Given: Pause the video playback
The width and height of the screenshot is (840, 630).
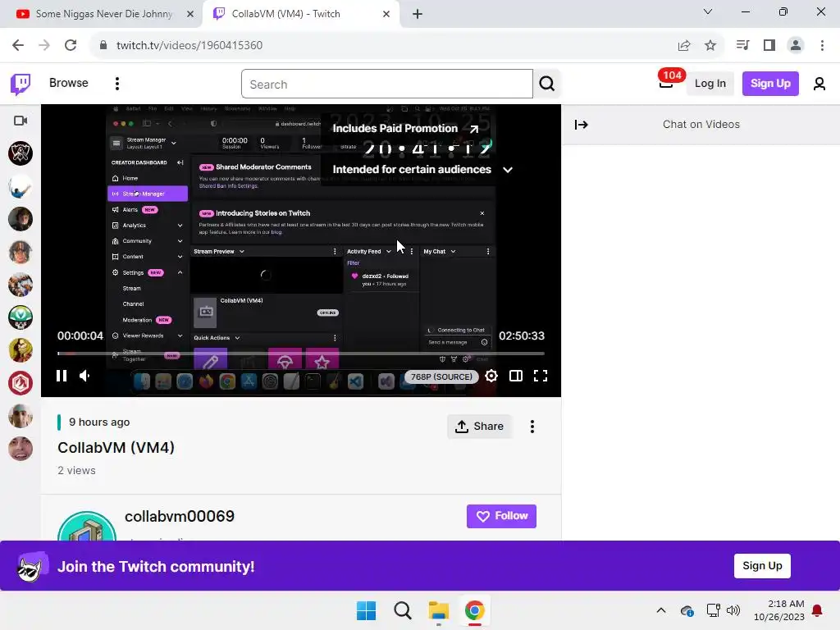Looking at the screenshot, I should click(x=62, y=376).
